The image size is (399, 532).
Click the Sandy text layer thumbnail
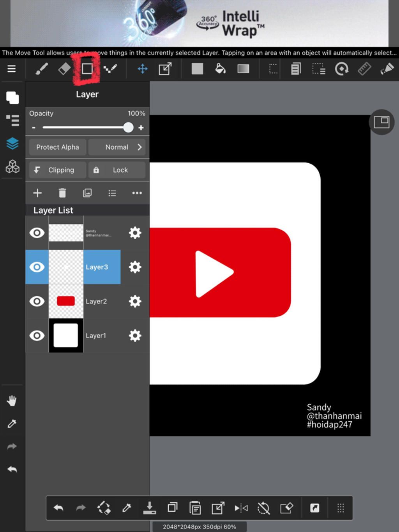point(66,233)
